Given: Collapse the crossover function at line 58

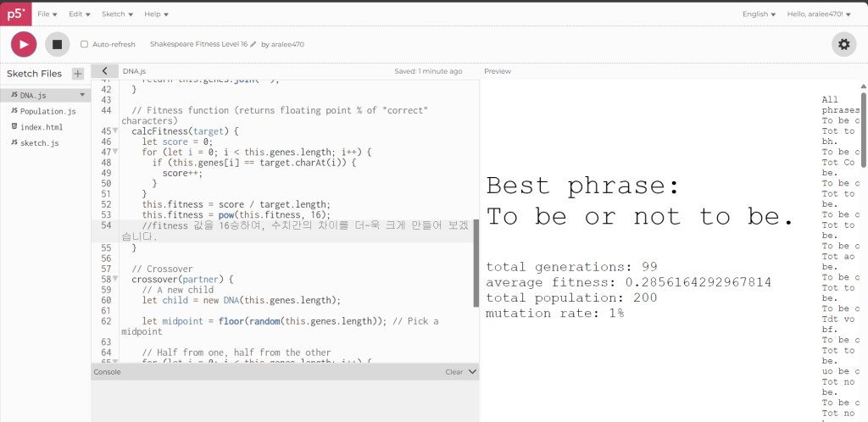Looking at the screenshot, I should pos(115,279).
